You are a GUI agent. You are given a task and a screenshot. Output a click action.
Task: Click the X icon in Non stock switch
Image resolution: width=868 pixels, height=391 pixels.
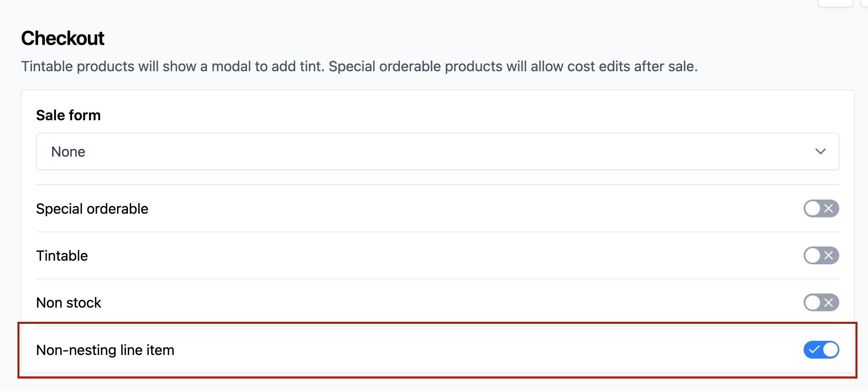pos(829,302)
